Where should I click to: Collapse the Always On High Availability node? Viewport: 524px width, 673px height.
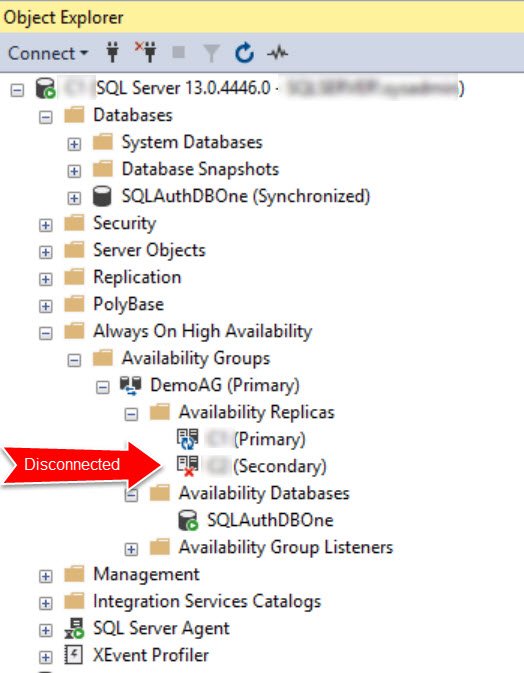coord(45,333)
